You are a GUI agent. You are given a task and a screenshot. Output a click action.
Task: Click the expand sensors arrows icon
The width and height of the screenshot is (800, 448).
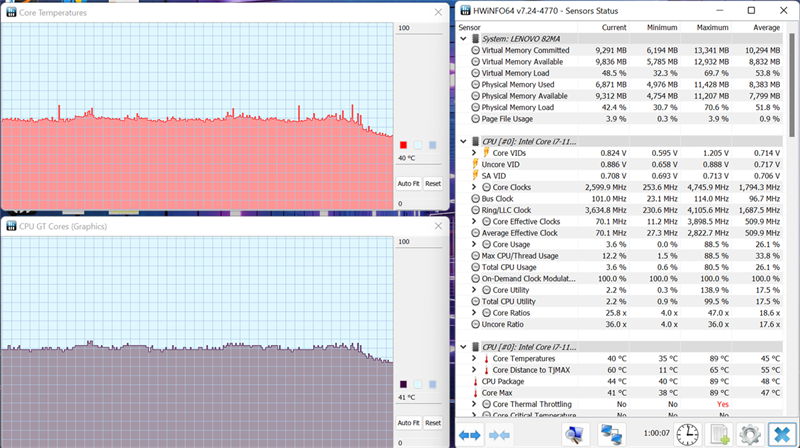click(x=469, y=435)
